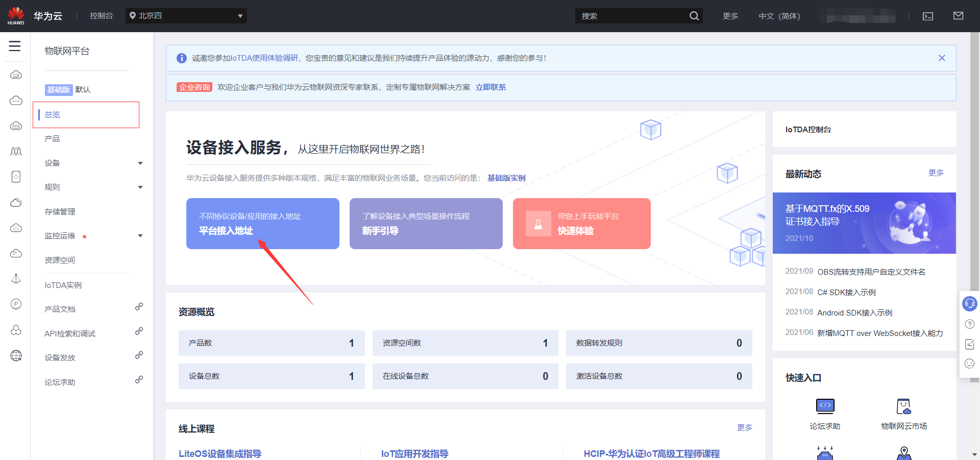Select 产品 in the sidebar
The image size is (980, 460).
52,139
